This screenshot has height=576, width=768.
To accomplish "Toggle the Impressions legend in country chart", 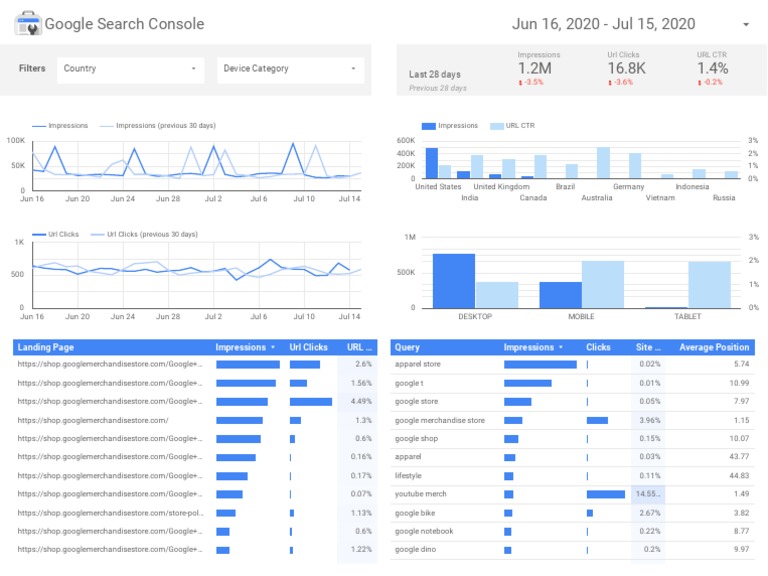I will point(450,126).
